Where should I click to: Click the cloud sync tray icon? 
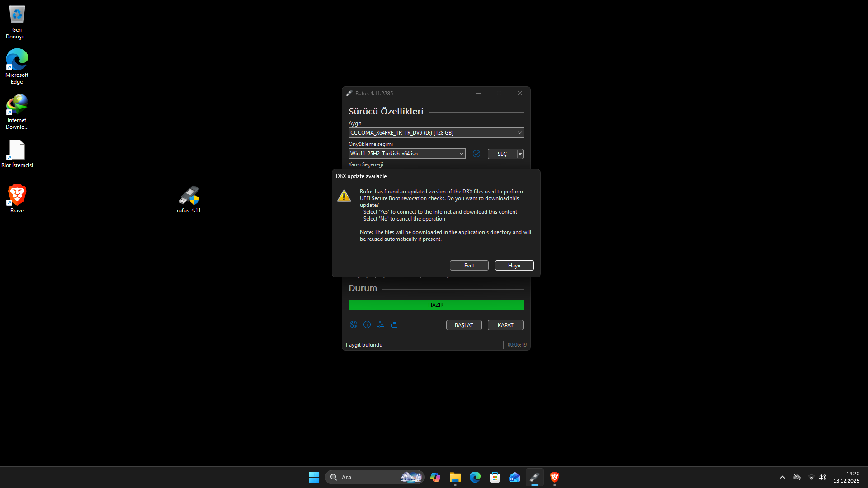[797, 477]
